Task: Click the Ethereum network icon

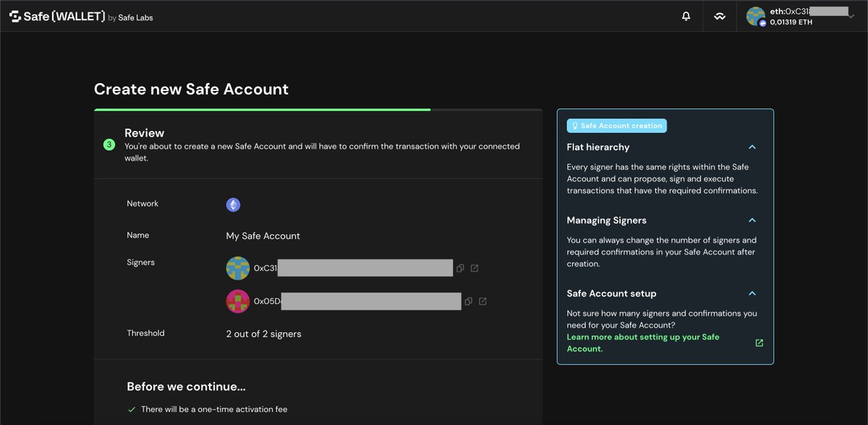Action: [233, 205]
